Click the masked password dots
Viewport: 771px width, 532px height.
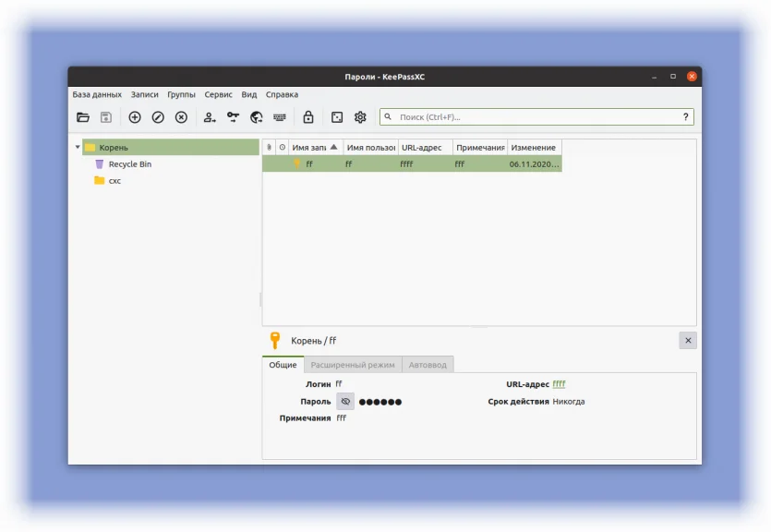pyautogui.click(x=380, y=402)
